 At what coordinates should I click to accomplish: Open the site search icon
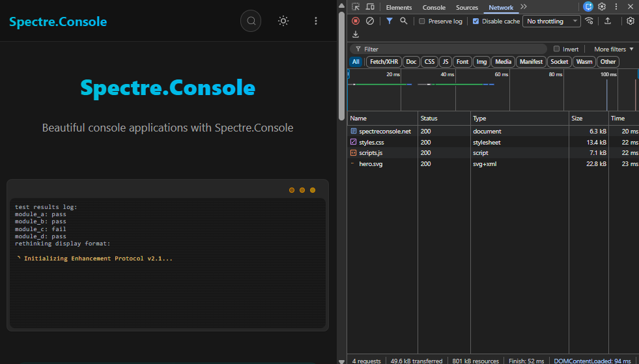point(251,21)
